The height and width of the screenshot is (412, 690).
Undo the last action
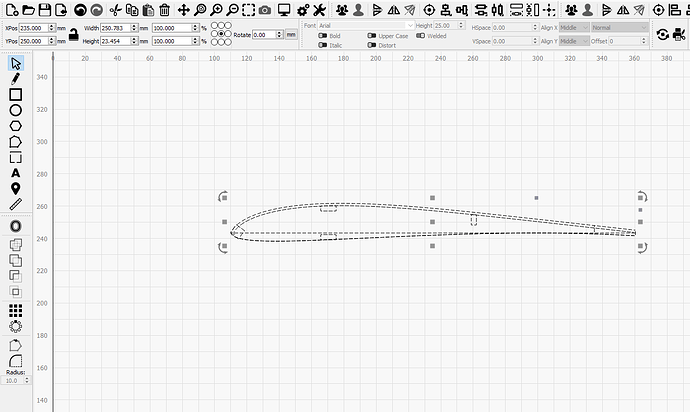tap(80, 10)
